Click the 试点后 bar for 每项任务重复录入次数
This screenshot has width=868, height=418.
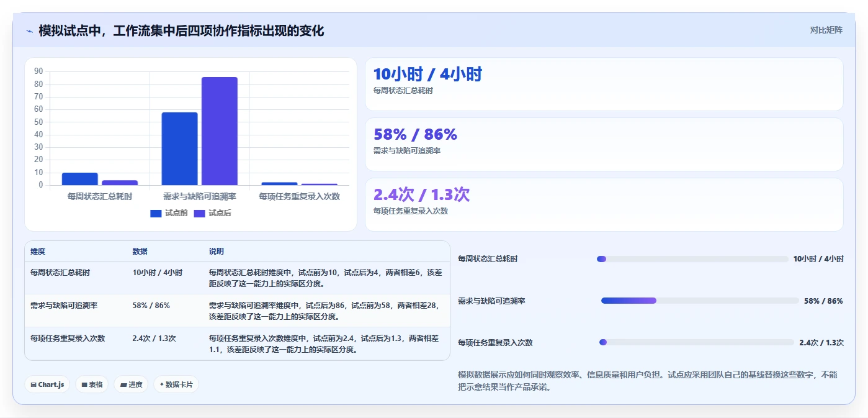(320, 184)
